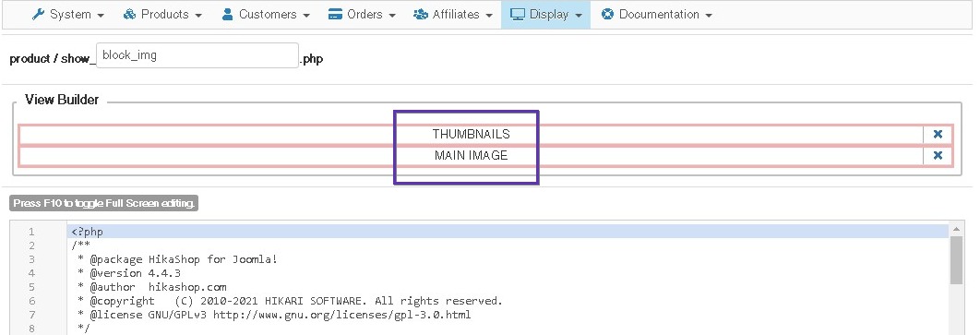This screenshot has width=980, height=335.
Task: Click the scrollbar up arrow in editor
Action: (x=956, y=230)
